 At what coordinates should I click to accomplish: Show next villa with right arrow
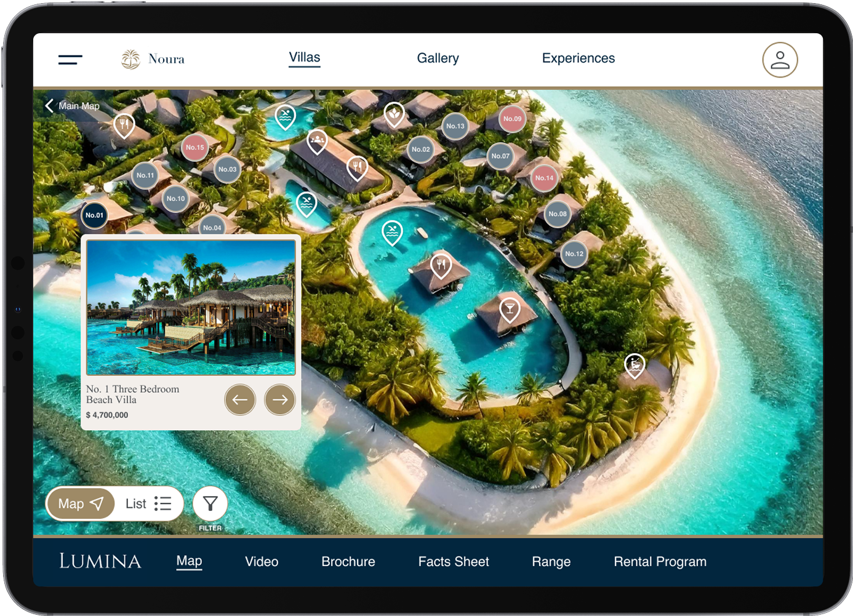tap(280, 399)
